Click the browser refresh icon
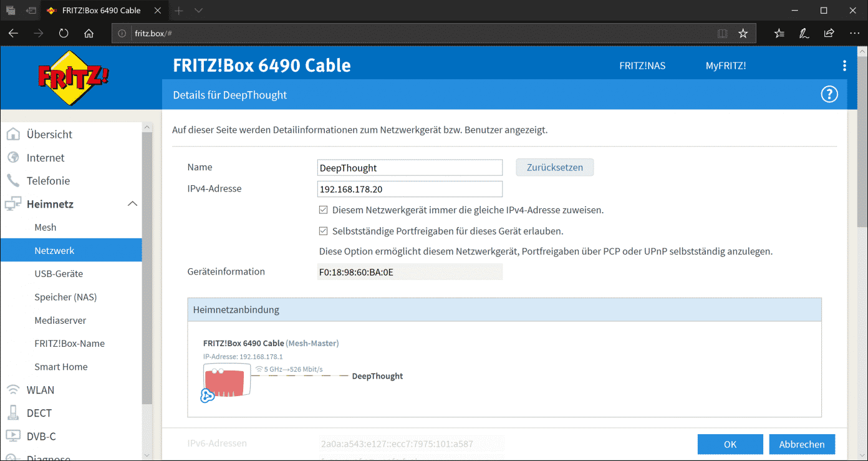 point(64,34)
